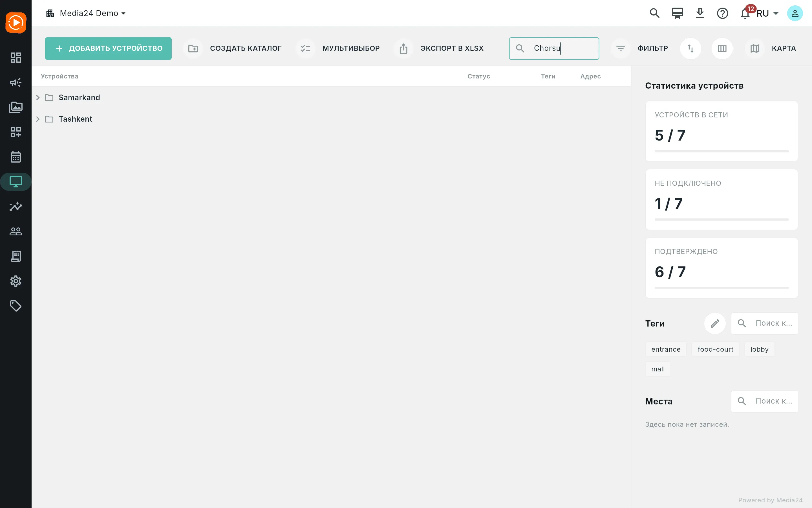The height and width of the screenshot is (508, 812).
Task: Open the RU language dropdown
Action: click(x=767, y=14)
